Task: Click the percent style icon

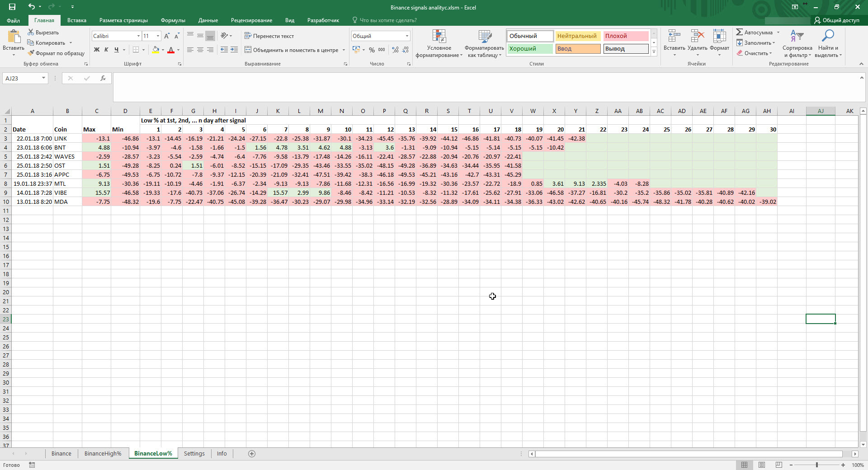Action: coord(372,50)
